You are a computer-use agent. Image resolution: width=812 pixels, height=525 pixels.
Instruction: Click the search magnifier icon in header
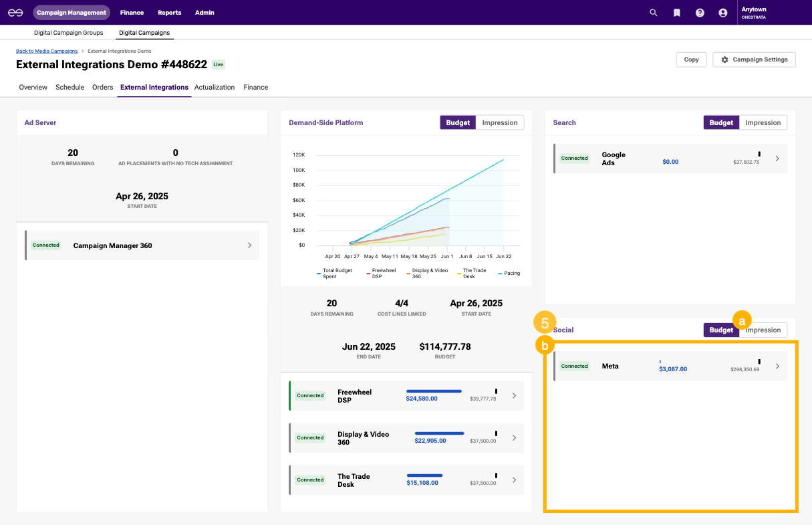tap(653, 13)
